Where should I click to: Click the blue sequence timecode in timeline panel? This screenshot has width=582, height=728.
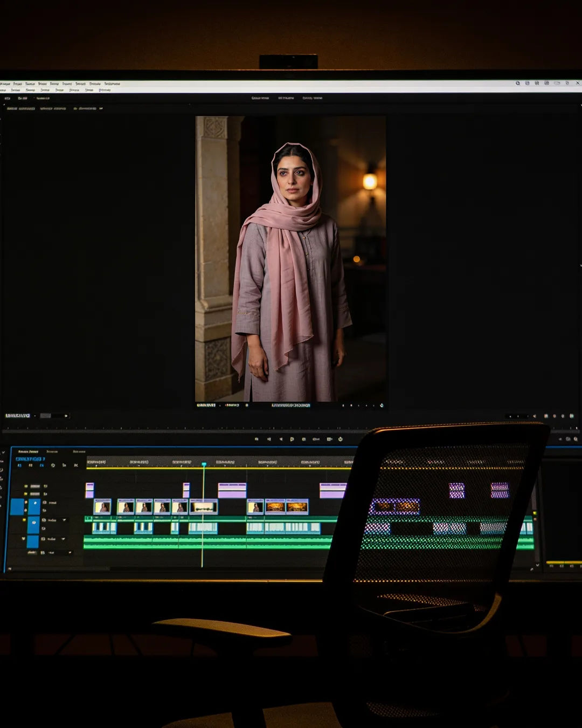30,459
